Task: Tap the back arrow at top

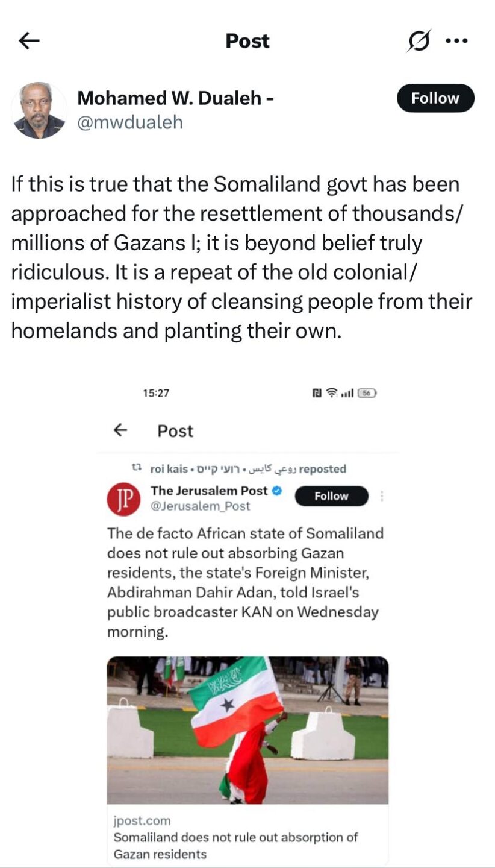Action: point(29,41)
